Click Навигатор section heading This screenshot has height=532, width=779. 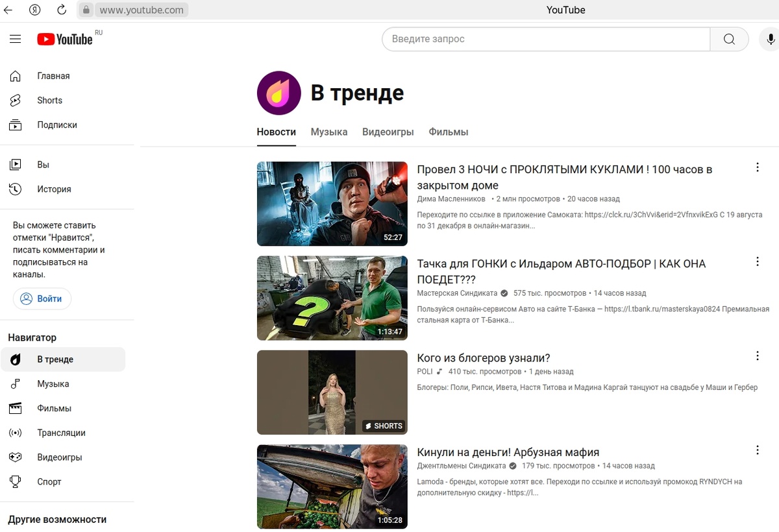(32, 337)
